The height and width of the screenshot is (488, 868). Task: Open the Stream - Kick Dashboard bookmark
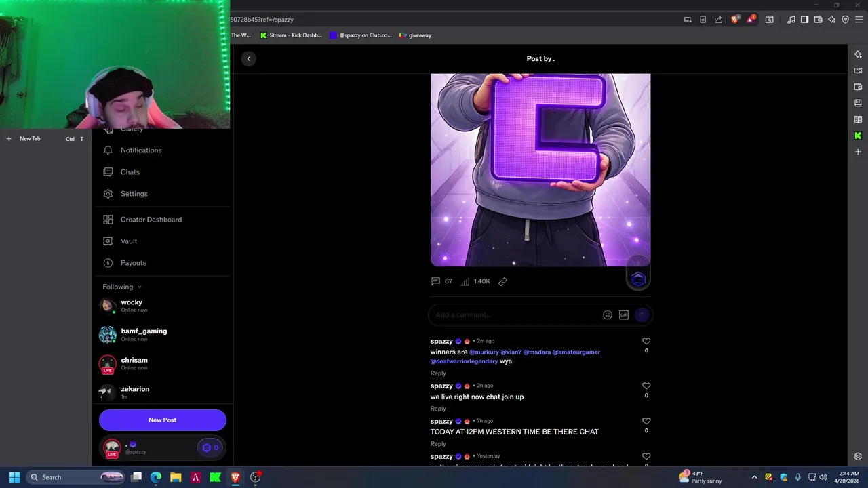point(292,35)
